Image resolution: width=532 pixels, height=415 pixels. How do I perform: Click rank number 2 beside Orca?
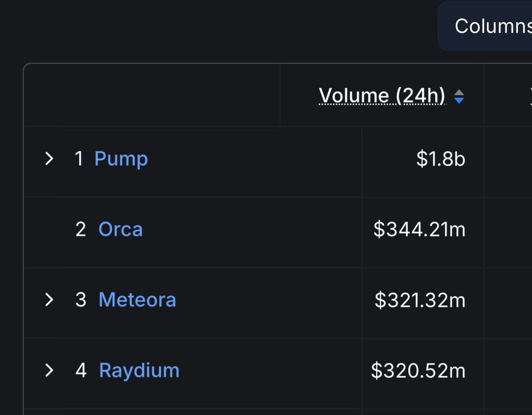tap(81, 229)
